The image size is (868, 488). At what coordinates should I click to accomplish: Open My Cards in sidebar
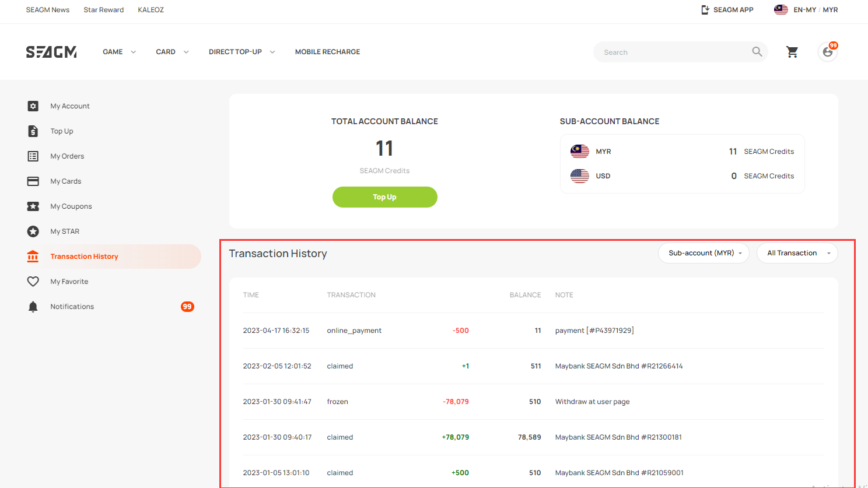[66, 181]
